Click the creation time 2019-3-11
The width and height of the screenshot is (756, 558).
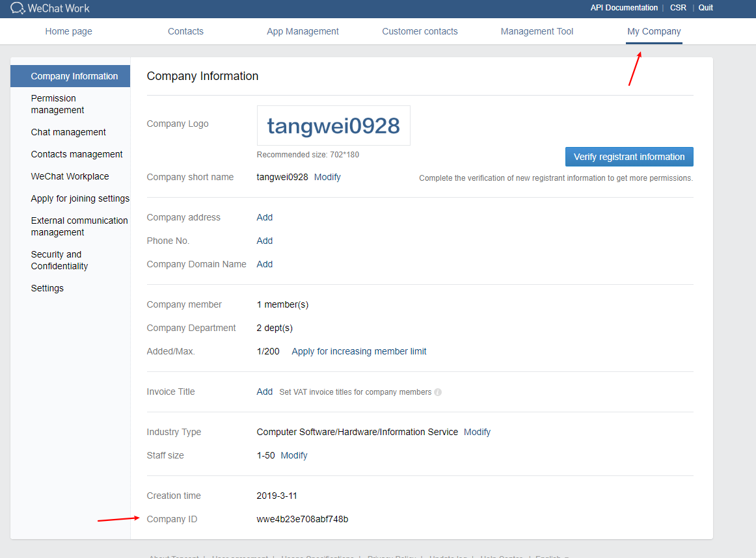pyautogui.click(x=277, y=496)
